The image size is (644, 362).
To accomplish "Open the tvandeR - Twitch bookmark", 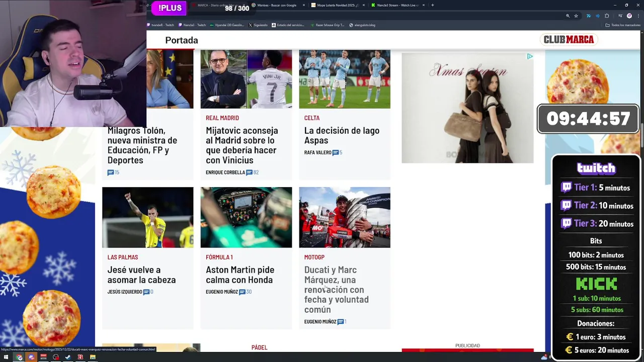I will click(x=160, y=25).
